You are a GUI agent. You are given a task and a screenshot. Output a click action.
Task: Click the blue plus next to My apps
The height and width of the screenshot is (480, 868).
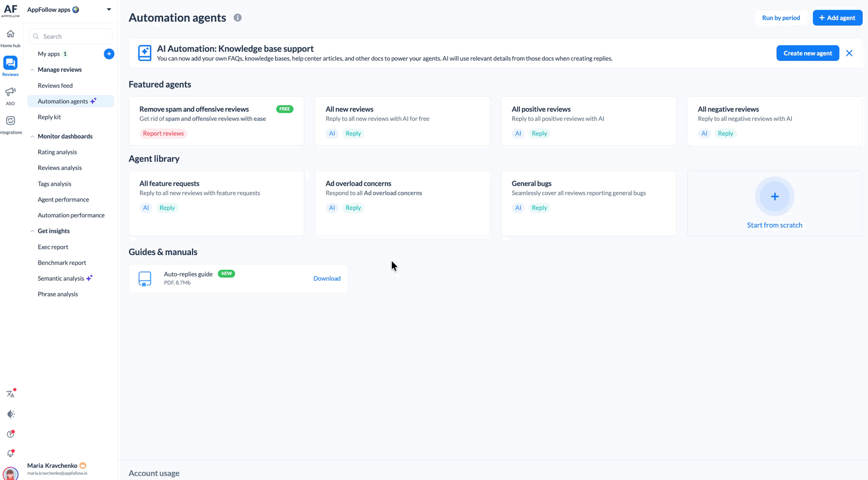[109, 54]
